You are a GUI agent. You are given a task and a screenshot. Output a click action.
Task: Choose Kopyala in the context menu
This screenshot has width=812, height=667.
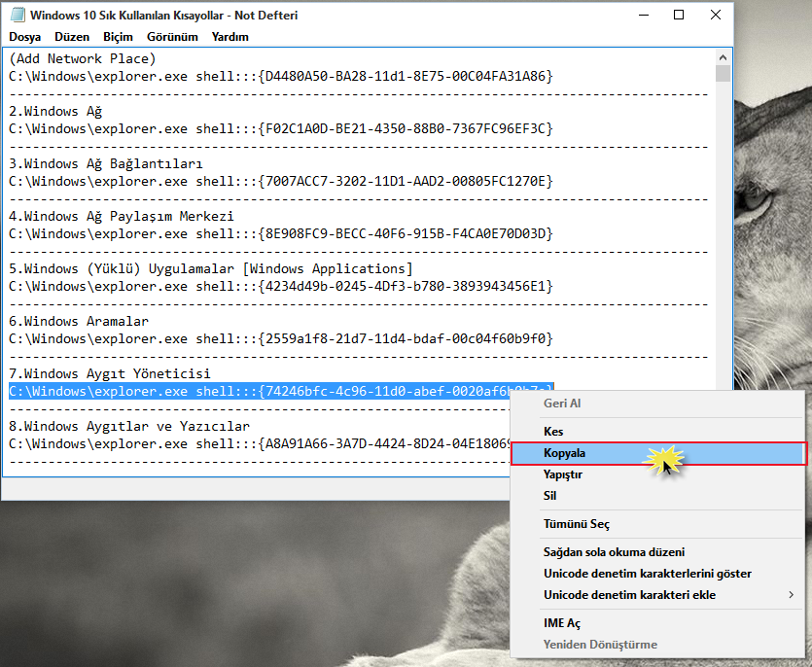(658, 454)
